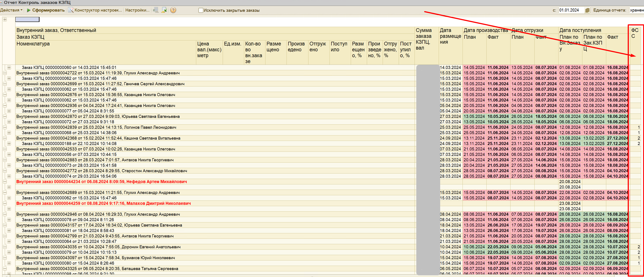Click the Сумма заказа КЗПЦ, вал header
The height and width of the screenshot is (277, 644).
point(427,46)
